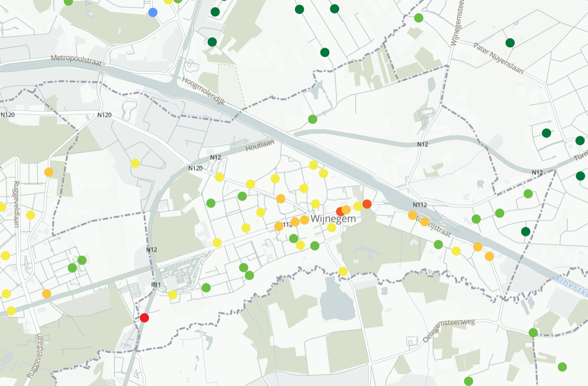This screenshot has height=386, width=588.
Task: Select orange-red dot touching the Wijnegem label
Action: (341, 212)
